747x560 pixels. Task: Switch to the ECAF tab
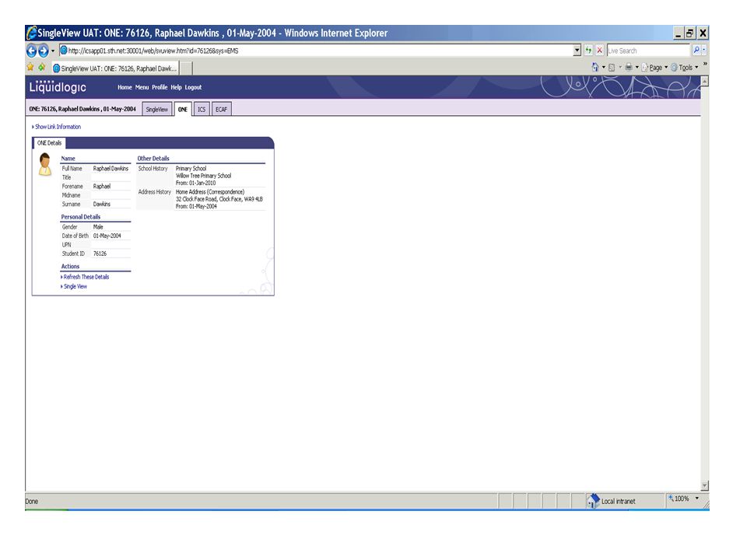tap(221, 109)
